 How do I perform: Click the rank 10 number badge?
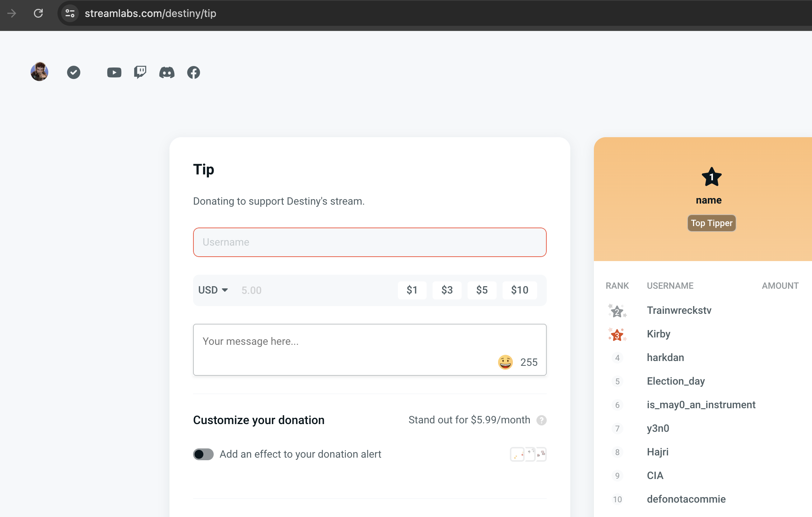point(617,499)
